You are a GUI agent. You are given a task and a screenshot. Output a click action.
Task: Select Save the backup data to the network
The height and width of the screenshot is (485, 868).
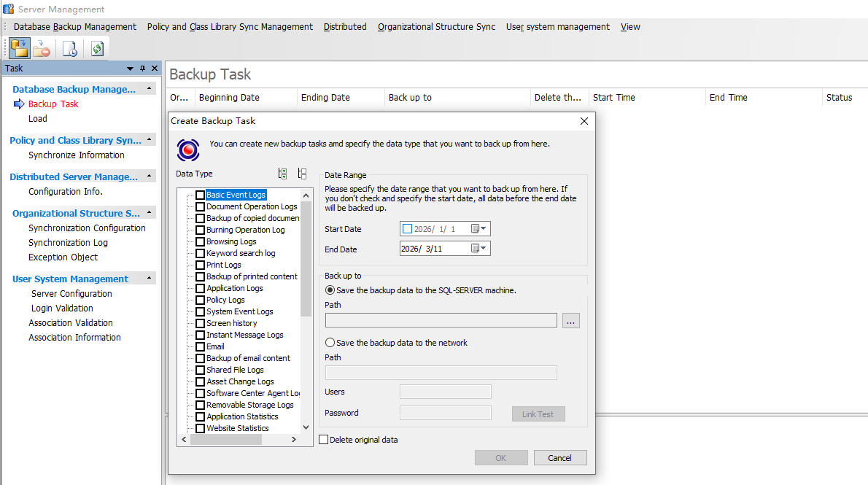(x=330, y=343)
